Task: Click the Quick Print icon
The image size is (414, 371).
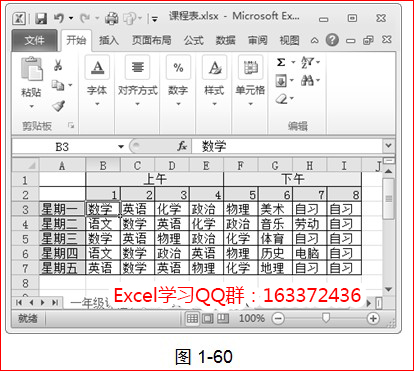Action: [112, 18]
